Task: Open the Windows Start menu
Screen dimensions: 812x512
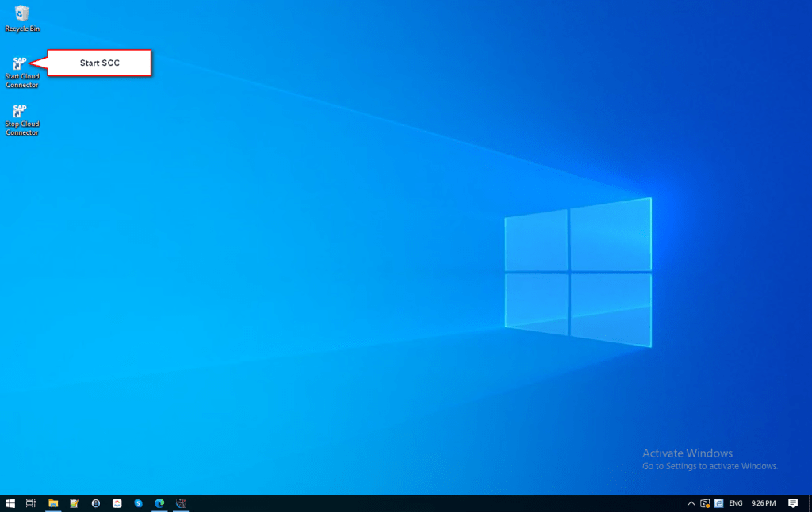Action: point(10,503)
